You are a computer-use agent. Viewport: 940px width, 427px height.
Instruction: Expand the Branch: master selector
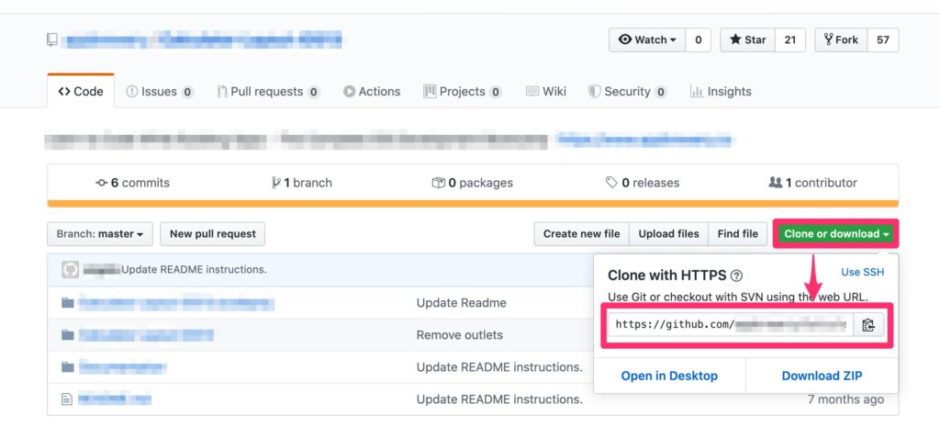(99, 234)
